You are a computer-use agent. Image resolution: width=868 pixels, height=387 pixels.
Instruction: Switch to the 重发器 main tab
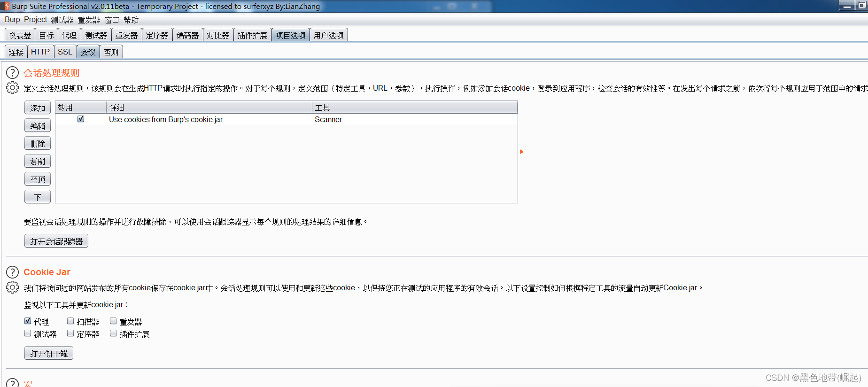[126, 35]
